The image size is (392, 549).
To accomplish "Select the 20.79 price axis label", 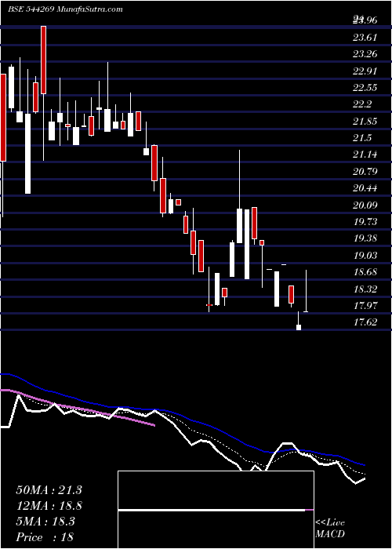I will tap(365, 172).
